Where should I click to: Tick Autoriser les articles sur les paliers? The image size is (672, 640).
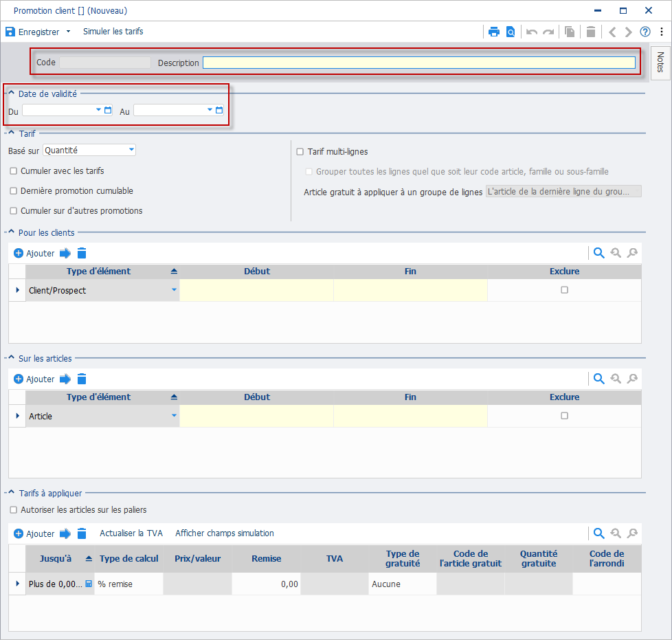tap(14, 510)
